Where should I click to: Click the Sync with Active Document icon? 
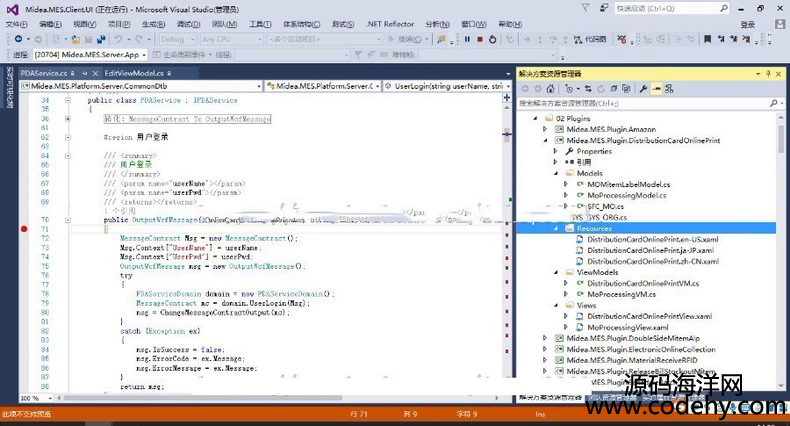tap(588, 89)
